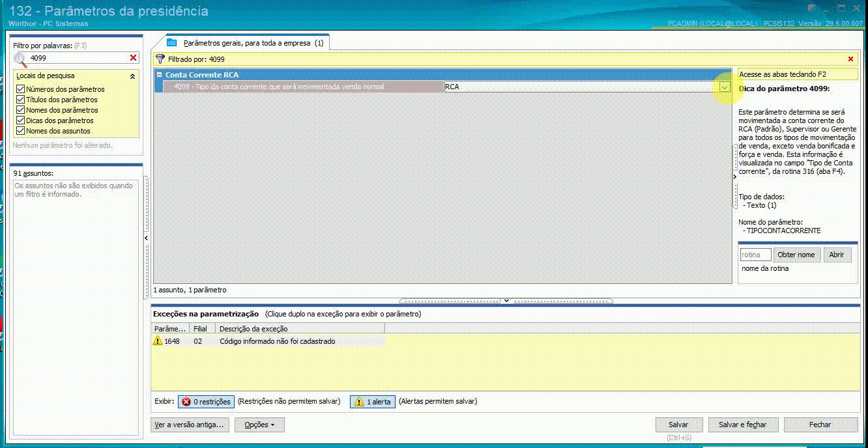
Task: Uncheck Nomes dos assuntos
Action: [x=20, y=131]
